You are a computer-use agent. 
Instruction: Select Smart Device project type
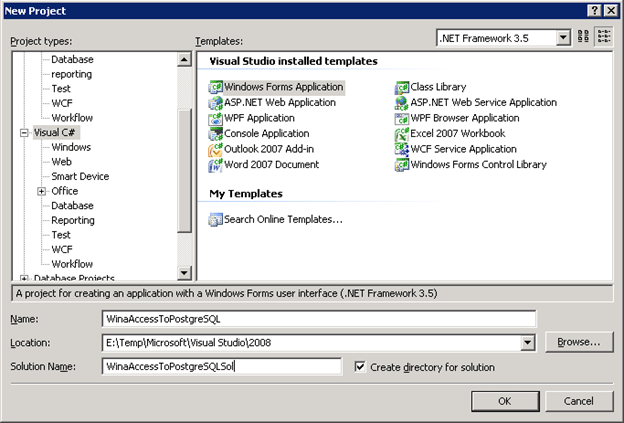80,177
